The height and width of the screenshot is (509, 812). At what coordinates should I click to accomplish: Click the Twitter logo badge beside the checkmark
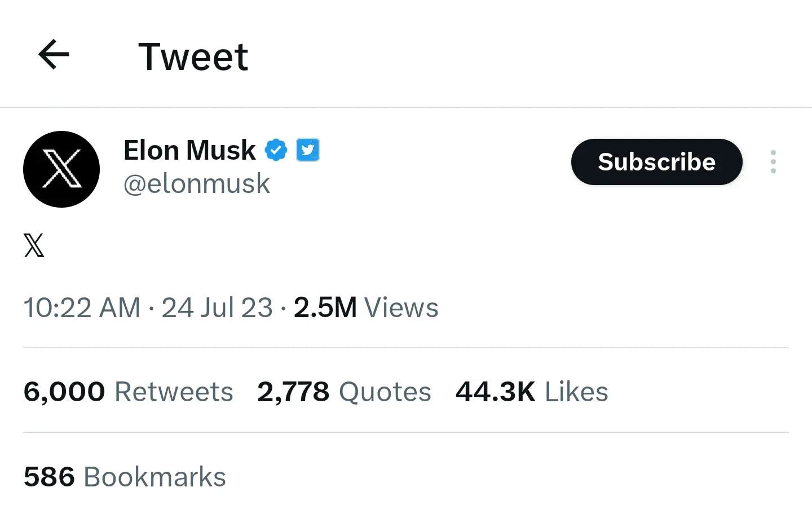(x=307, y=150)
